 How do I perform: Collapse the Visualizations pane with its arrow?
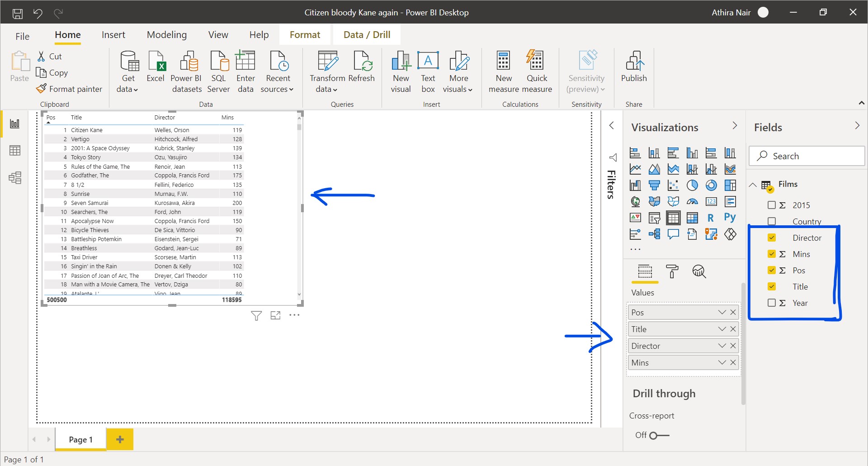point(735,125)
